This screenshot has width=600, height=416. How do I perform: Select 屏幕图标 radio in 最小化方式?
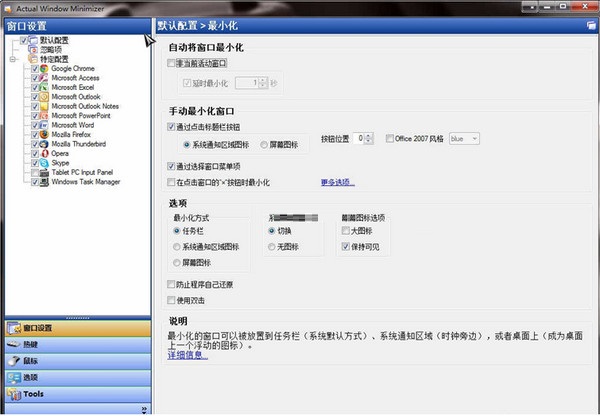pyautogui.click(x=176, y=263)
